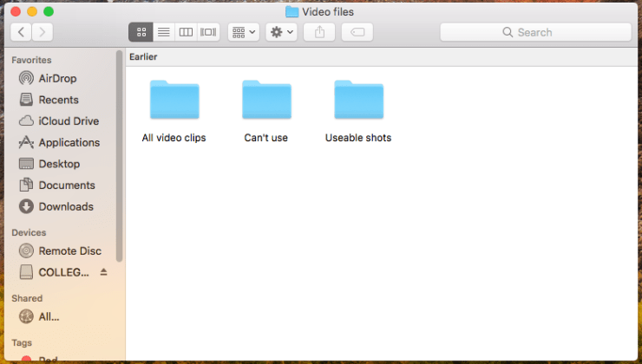Image resolution: width=642 pixels, height=364 pixels.
Task: Select the All video clips folder
Action: tap(174, 101)
